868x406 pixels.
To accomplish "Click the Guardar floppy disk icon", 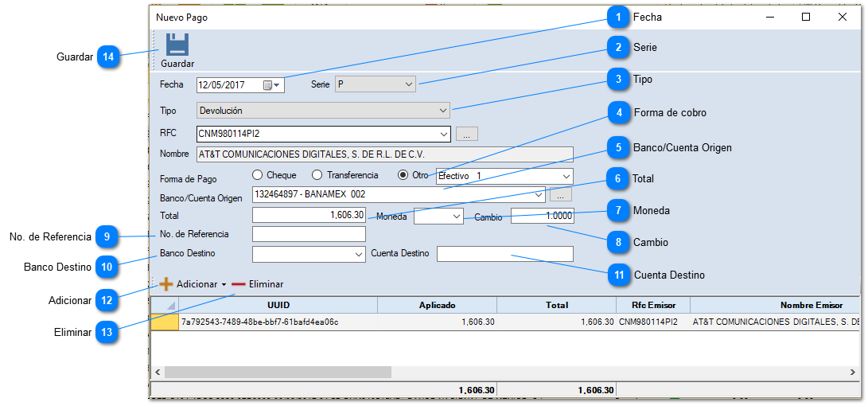I will 177,45.
